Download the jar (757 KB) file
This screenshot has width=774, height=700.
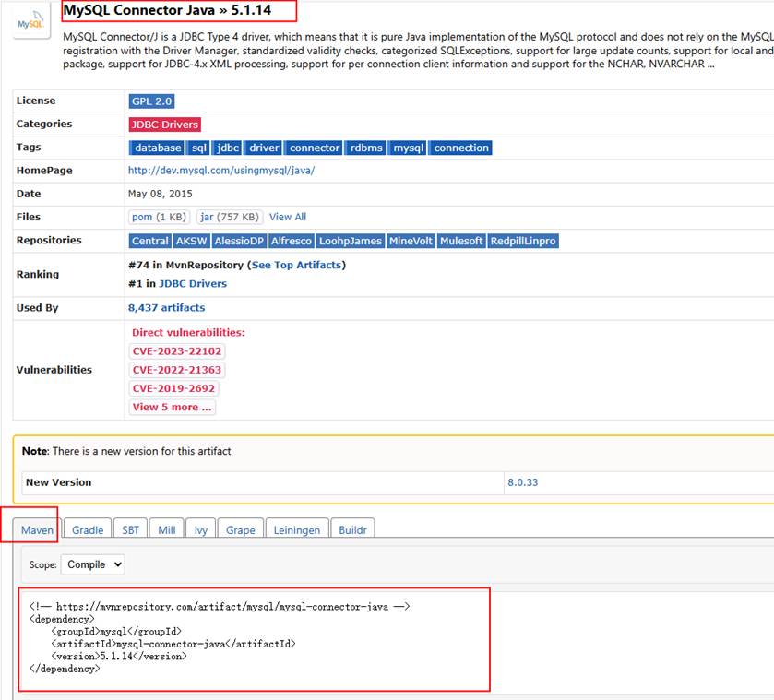(x=230, y=217)
